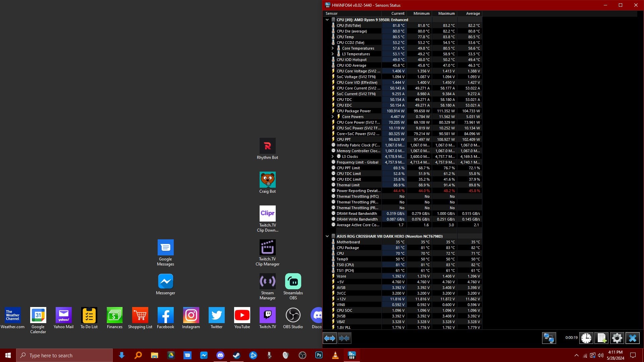Click the Current column header

394,13
